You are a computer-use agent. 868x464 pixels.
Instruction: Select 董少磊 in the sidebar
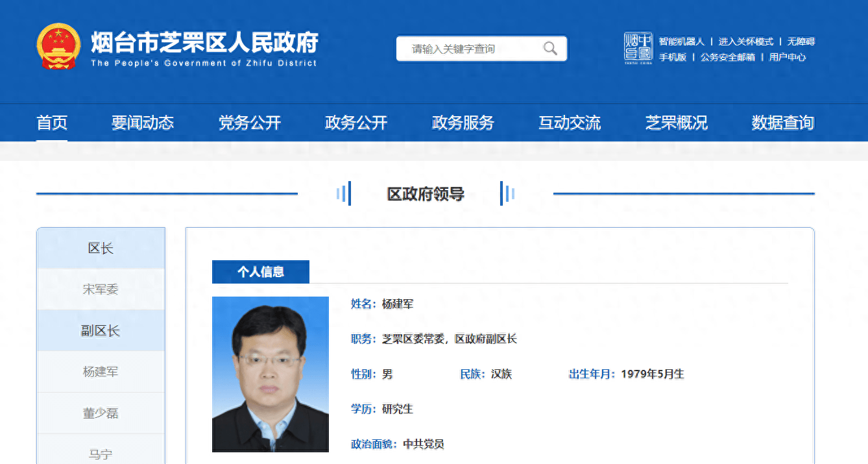coord(101,413)
